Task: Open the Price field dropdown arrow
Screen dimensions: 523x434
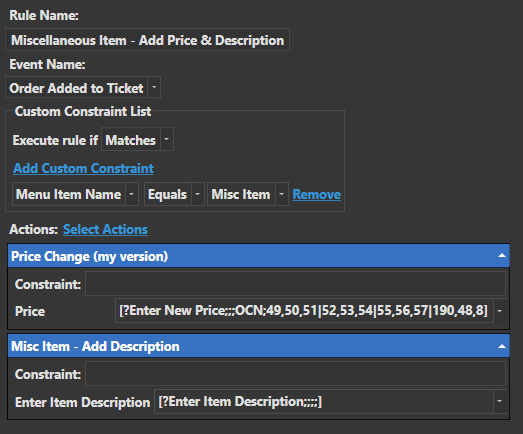Action: tap(500, 311)
